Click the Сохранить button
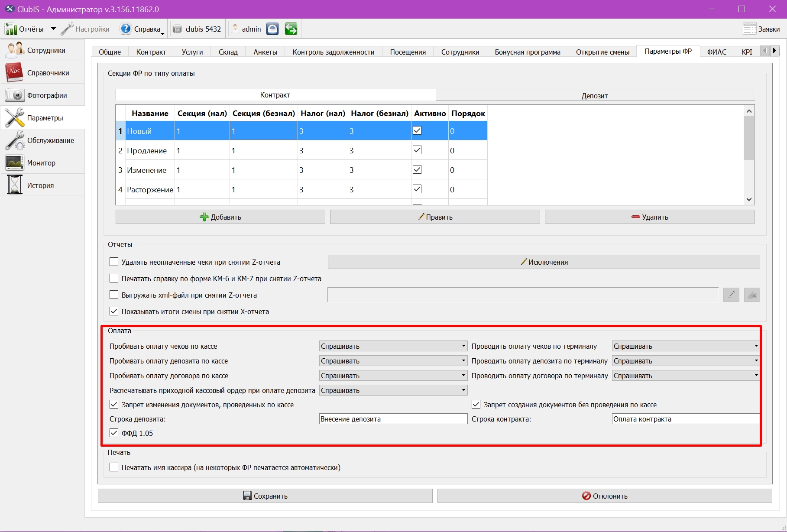 point(265,496)
